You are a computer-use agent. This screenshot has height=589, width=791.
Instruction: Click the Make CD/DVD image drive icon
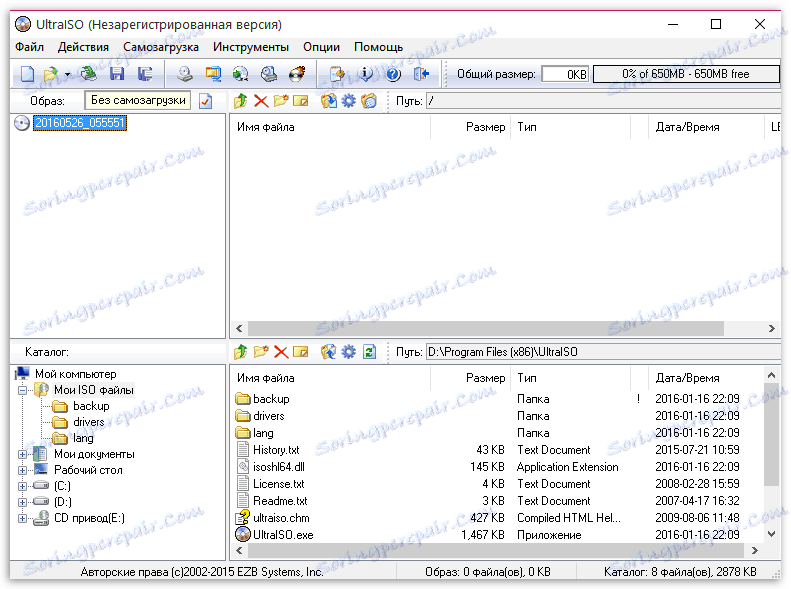[x=185, y=74]
